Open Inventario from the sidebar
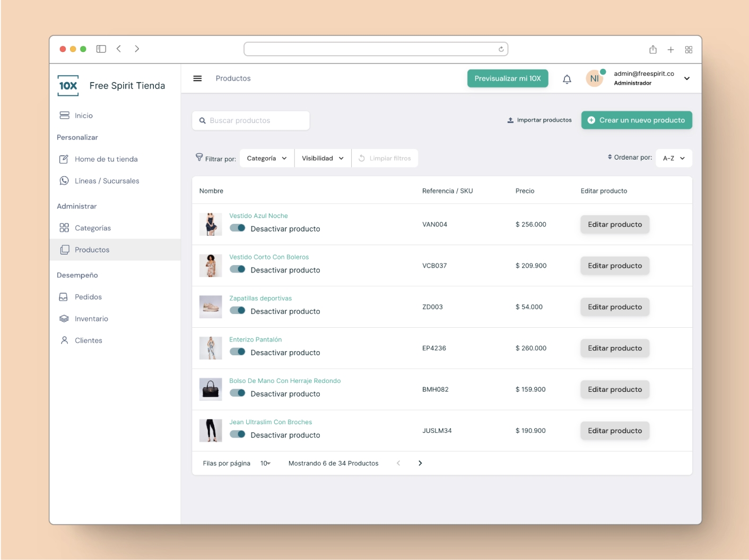Screen dimensions: 749x560 pos(64,318)
